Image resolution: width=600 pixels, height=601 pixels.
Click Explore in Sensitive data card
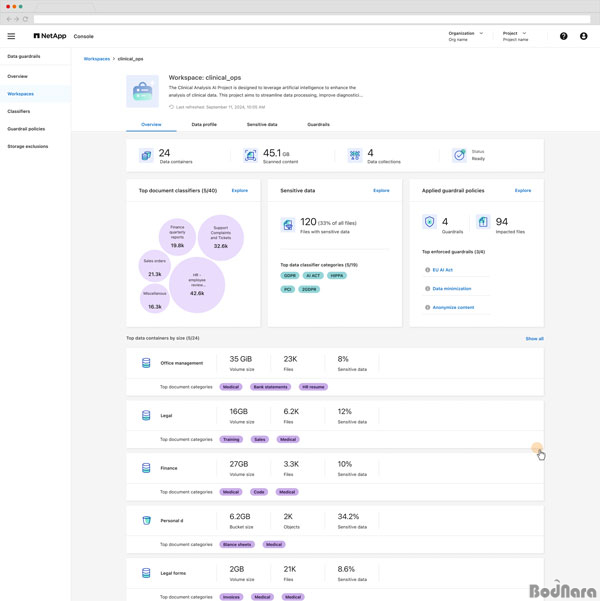click(x=381, y=190)
